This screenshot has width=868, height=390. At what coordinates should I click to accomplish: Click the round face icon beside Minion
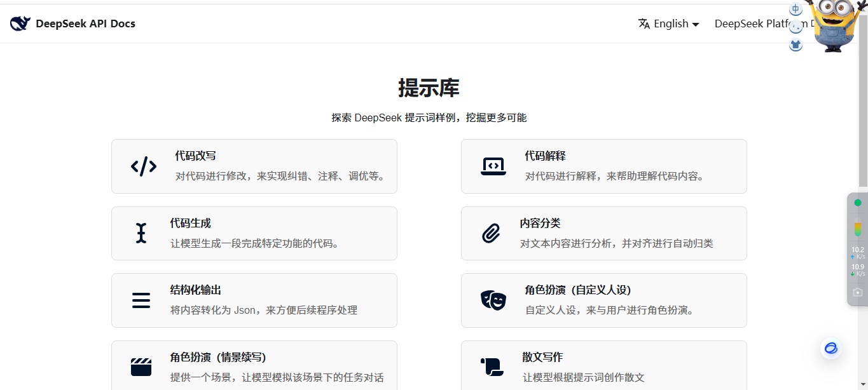pyautogui.click(x=796, y=27)
